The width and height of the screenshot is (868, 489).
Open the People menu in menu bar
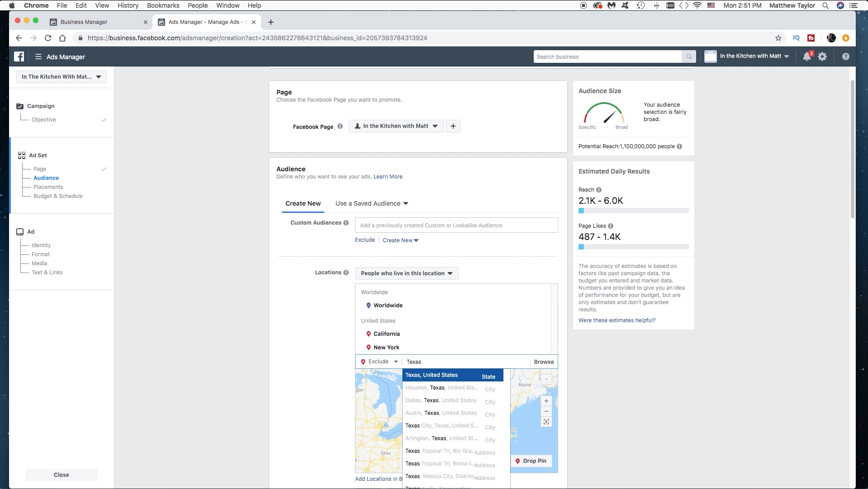198,5
